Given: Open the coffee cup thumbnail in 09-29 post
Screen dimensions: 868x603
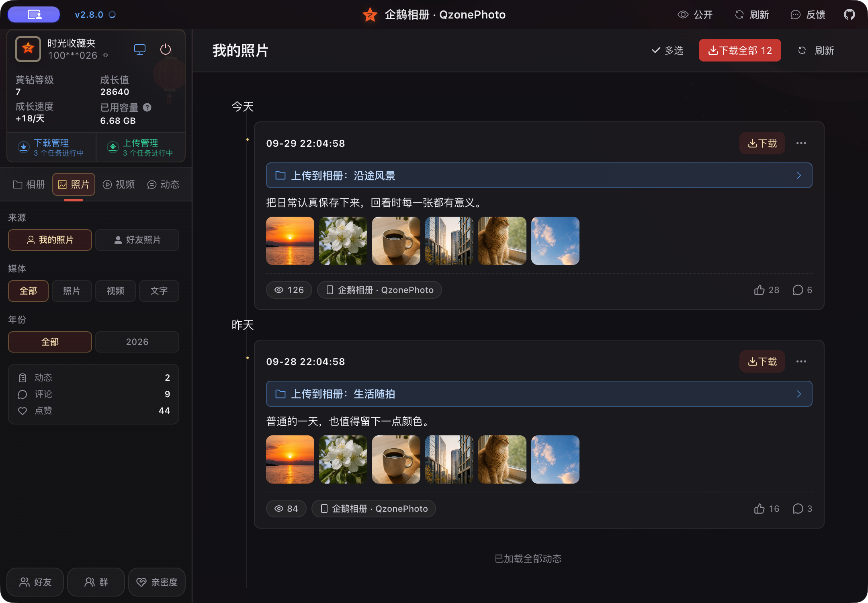Looking at the screenshot, I should [396, 241].
